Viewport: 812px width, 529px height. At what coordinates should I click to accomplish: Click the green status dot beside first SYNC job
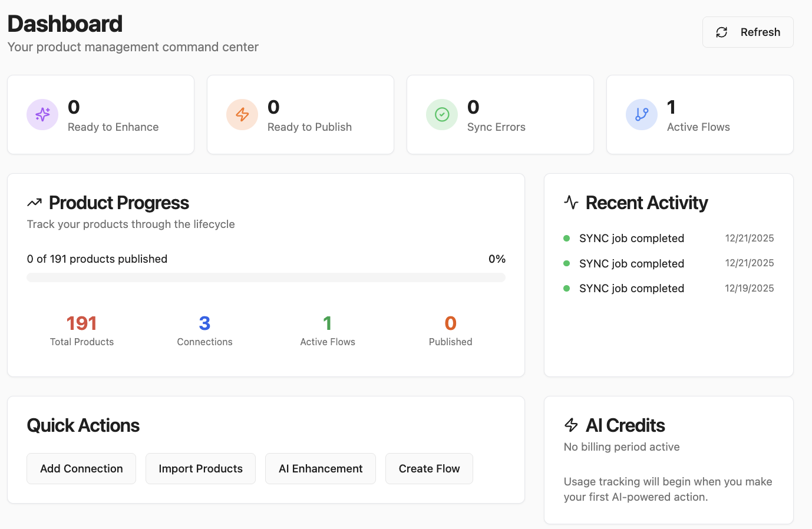(566, 238)
